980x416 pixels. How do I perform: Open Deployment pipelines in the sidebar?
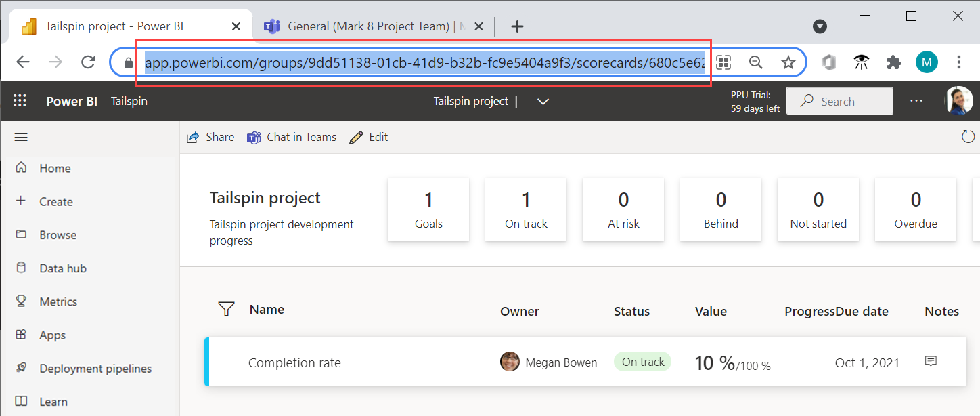[x=95, y=369]
